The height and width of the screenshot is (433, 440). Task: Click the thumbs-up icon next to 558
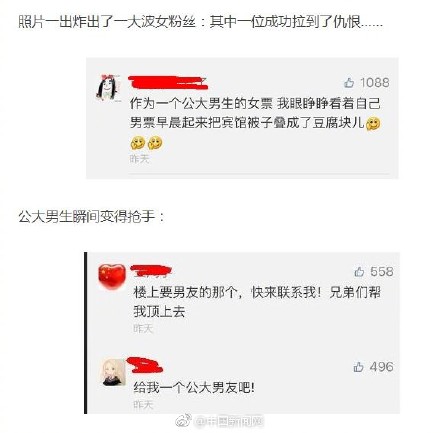click(x=359, y=272)
